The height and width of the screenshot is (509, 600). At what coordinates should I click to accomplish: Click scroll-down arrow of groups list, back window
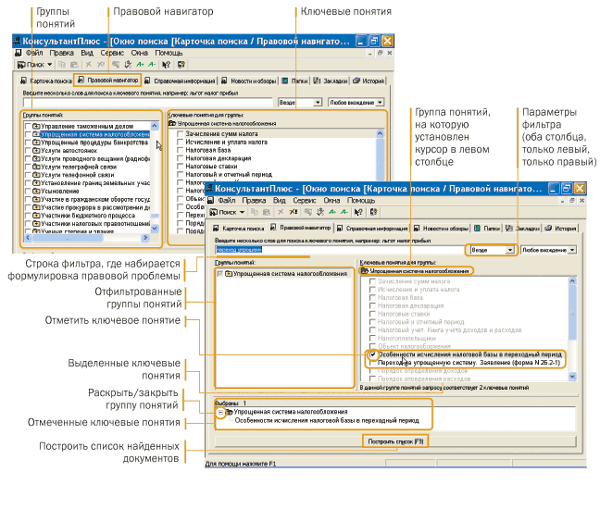pos(155,228)
